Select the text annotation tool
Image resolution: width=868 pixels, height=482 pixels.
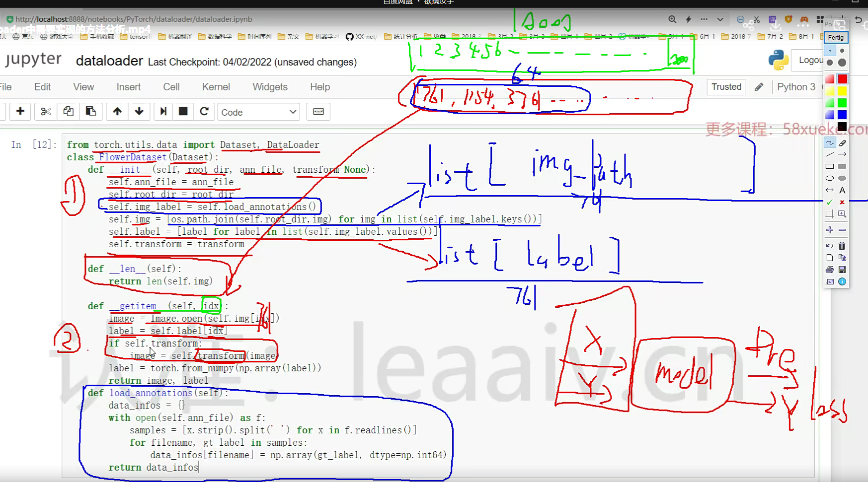pos(842,191)
